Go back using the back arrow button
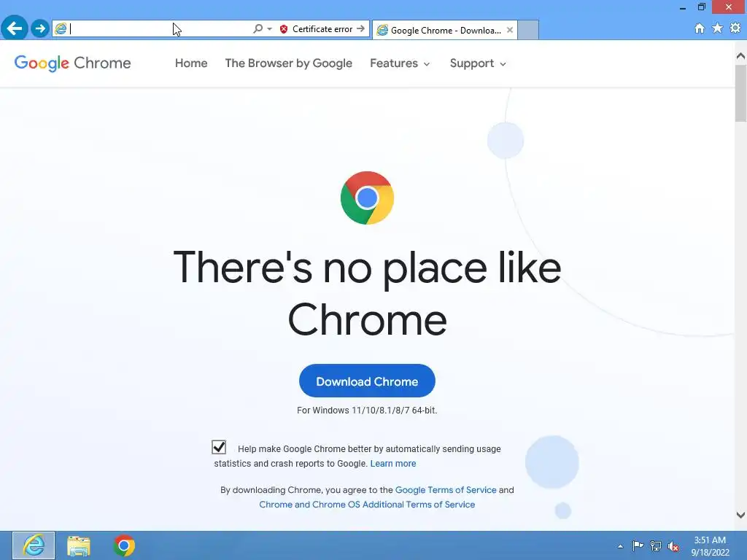747x560 pixels. click(x=15, y=28)
